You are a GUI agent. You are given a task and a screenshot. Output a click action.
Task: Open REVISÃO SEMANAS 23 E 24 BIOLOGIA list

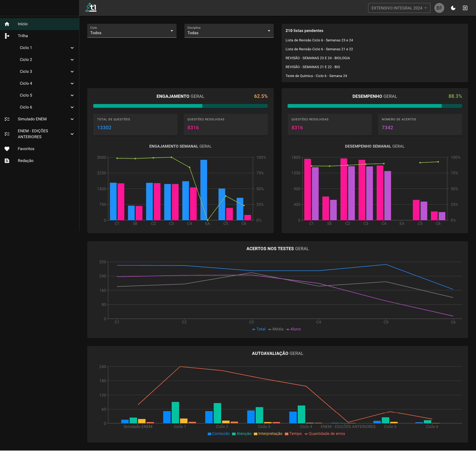(x=318, y=58)
